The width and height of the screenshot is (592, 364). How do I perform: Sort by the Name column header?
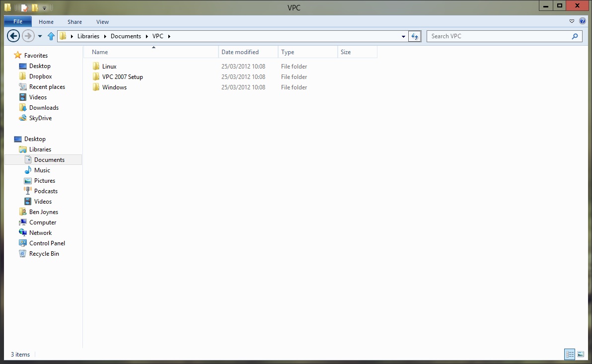[x=151, y=52]
